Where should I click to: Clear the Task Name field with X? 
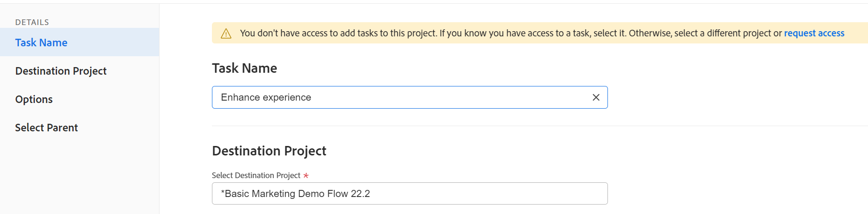[x=596, y=97]
